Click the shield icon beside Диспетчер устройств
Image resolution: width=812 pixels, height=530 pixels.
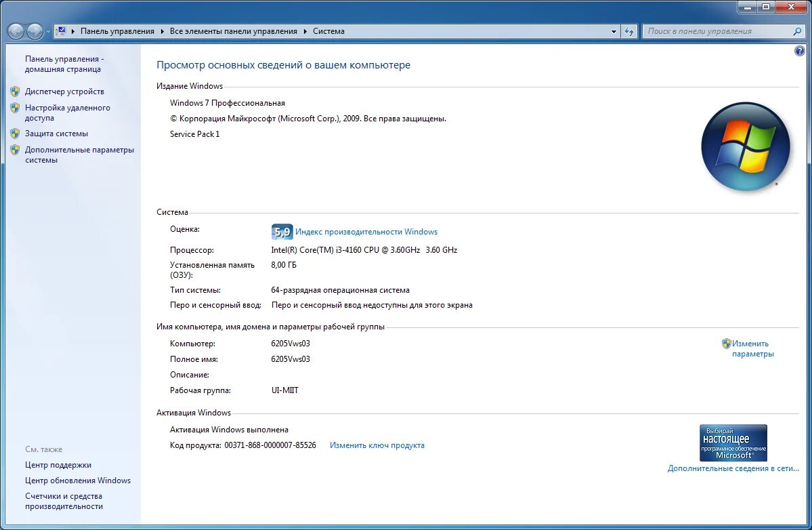tap(15, 91)
